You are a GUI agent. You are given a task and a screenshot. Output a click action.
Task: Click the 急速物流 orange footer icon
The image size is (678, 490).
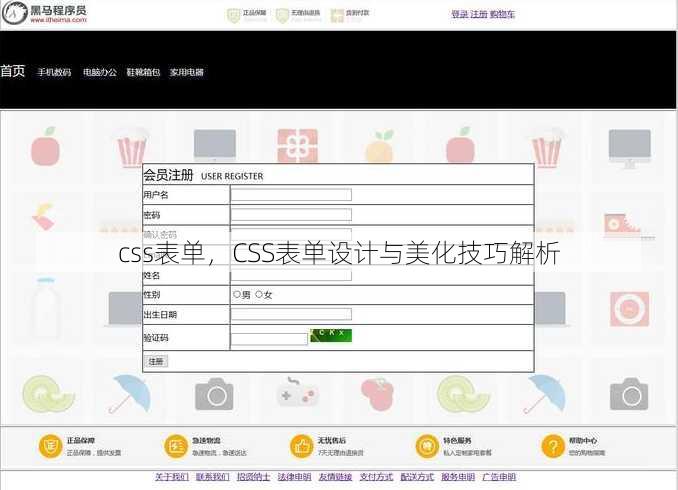176,446
